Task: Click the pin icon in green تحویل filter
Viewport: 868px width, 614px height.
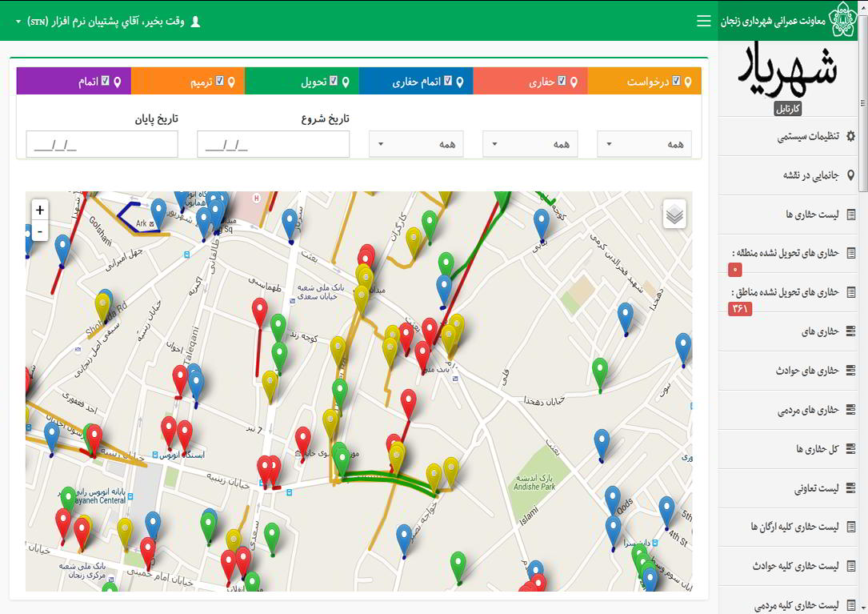Action: click(x=346, y=82)
